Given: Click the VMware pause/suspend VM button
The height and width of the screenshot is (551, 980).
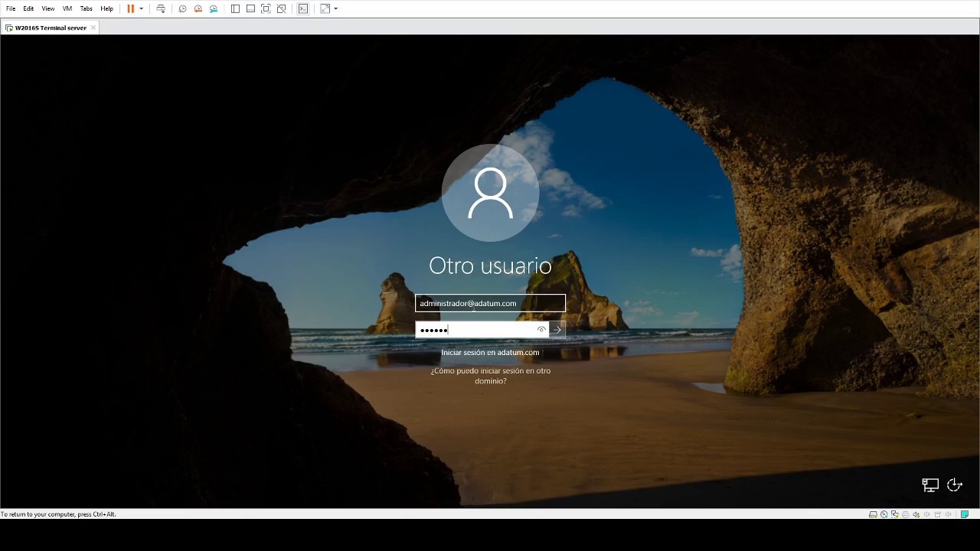Looking at the screenshot, I should [131, 8].
